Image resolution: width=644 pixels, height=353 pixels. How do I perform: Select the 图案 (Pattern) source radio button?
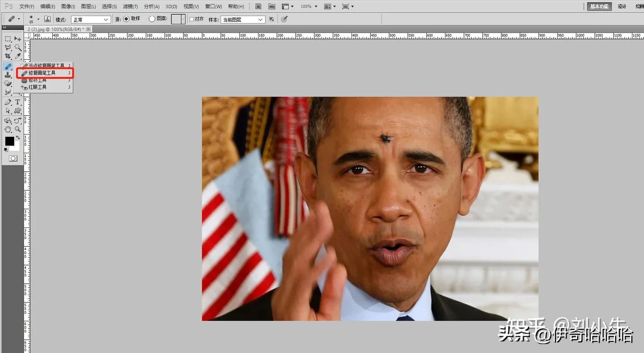151,18
